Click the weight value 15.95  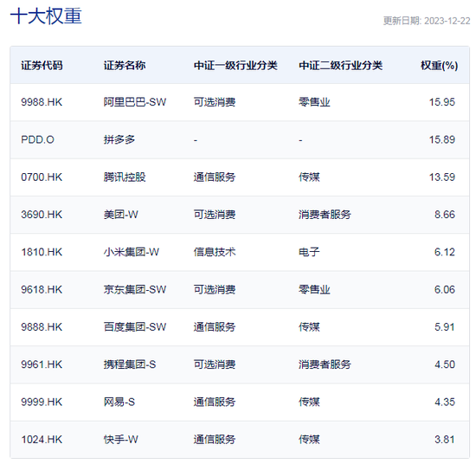coord(442,102)
